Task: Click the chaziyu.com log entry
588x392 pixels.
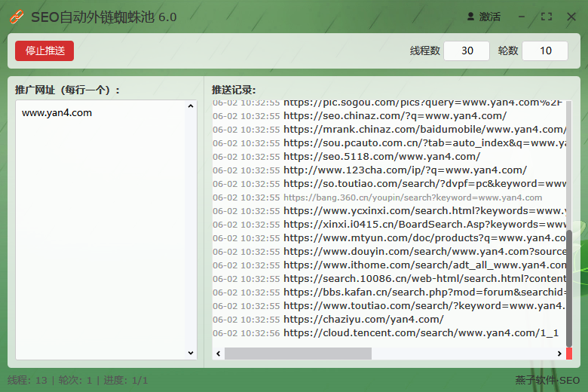Action: 363,320
